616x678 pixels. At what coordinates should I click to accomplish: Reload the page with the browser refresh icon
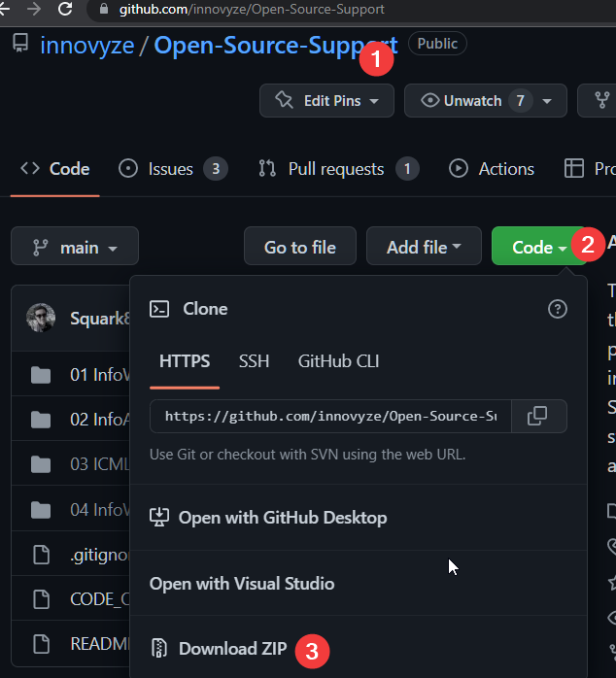[65, 9]
